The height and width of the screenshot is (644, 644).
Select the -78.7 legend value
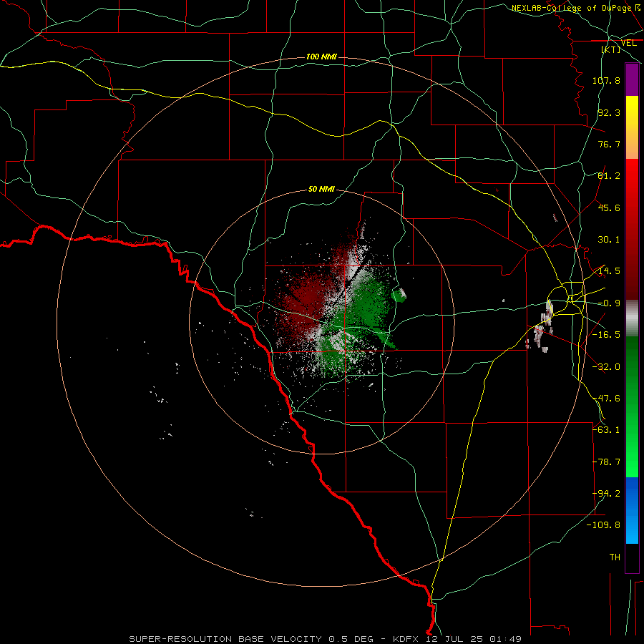[606, 462]
